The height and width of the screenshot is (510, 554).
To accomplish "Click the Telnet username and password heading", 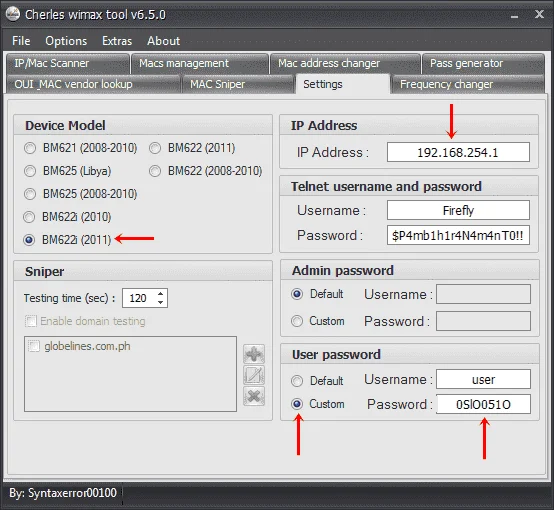I will pyautogui.click(x=386, y=186).
